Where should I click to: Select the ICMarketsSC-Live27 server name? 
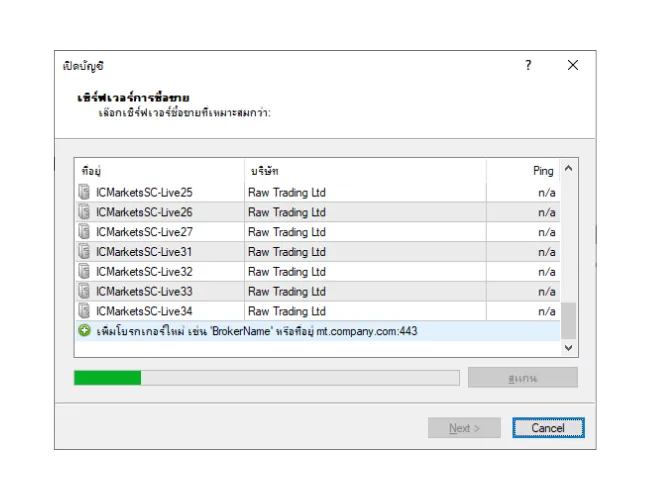pos(144,232)
